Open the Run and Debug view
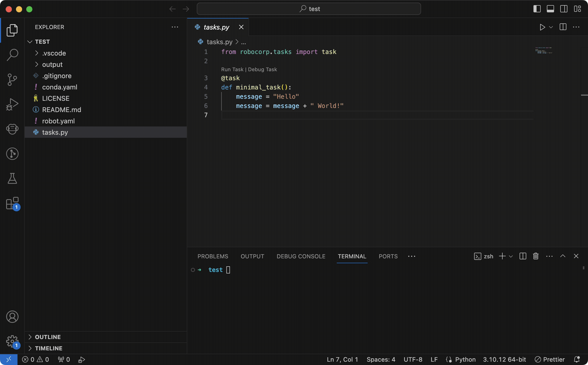The image size is (588, 365). [12, 104]
